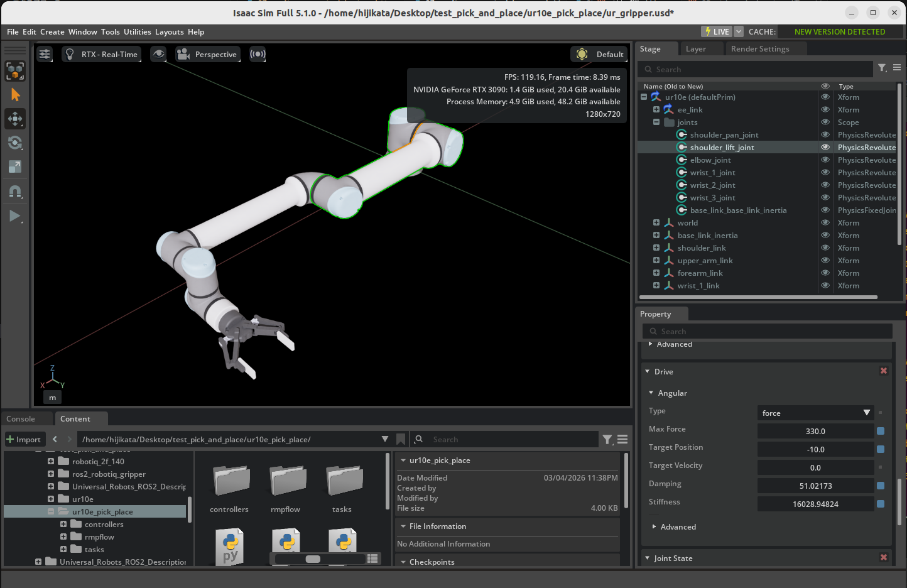Viewport: 907px width, 588px height.
Task: Open the drive Type force dropdown
Action: (x=815, y=413)
